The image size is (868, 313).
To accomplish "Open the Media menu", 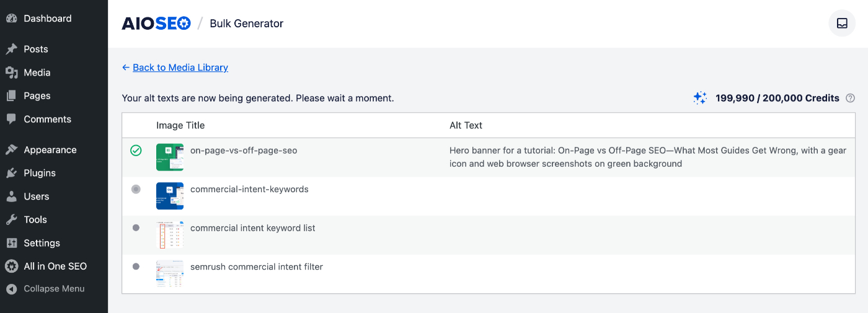I will point(37,73).
